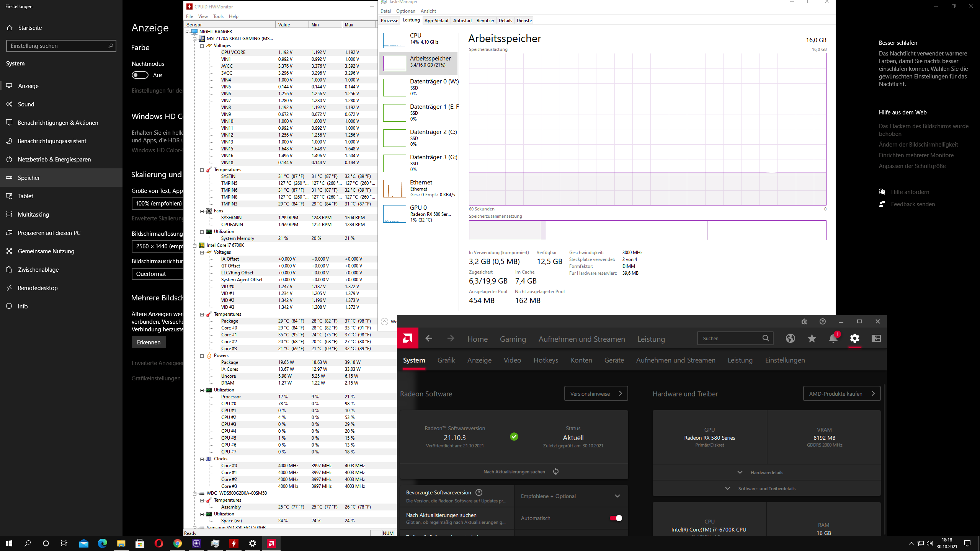The image size is (980, 551).
Task: Open the Opera browser from taskbar
Action: tap(158, 543)
